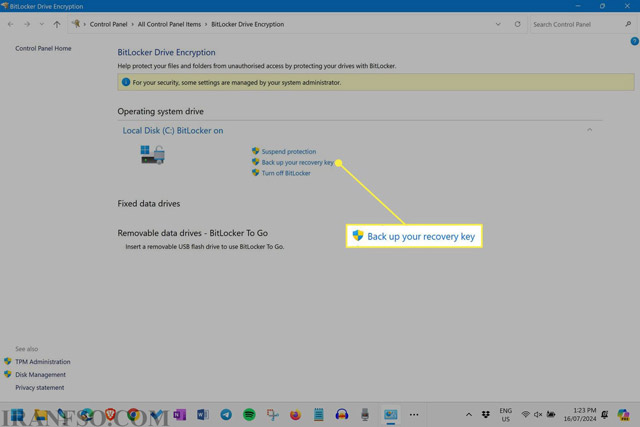
Task: Open the Wi-Fi network tray icon
Action: [526, 415]
